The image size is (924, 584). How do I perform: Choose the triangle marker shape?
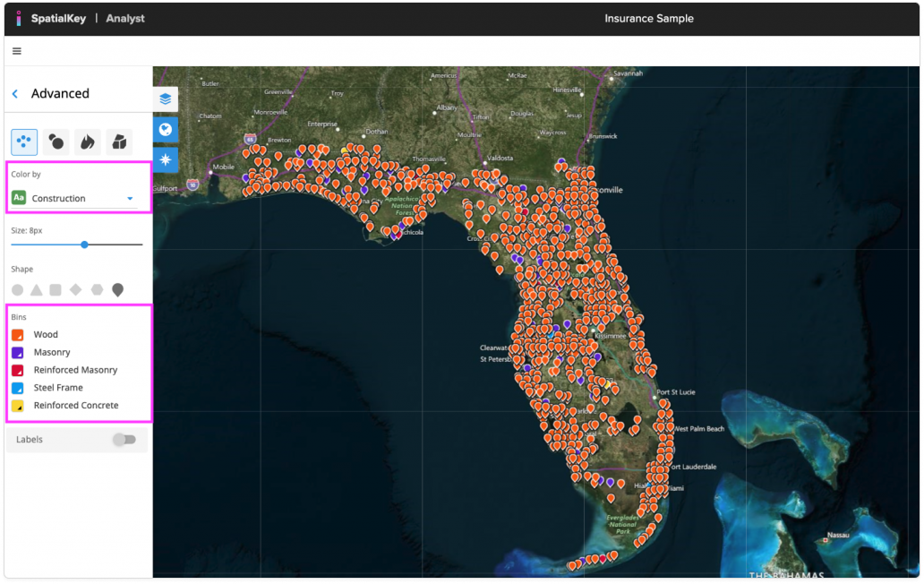coord(37,290)
